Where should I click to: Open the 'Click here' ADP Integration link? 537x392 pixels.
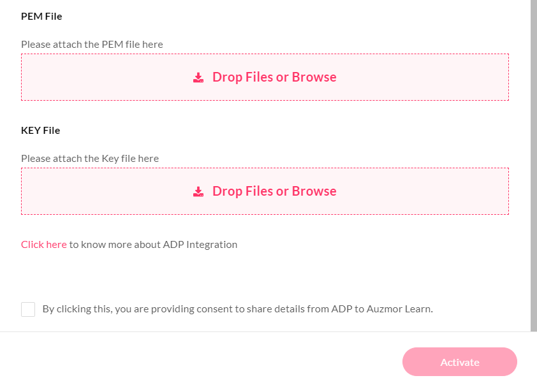(44, 245)
